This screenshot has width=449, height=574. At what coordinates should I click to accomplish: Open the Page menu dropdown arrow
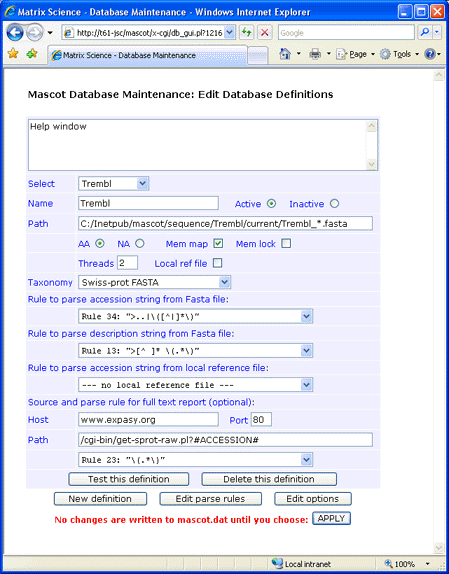click(x=373, y=54)
